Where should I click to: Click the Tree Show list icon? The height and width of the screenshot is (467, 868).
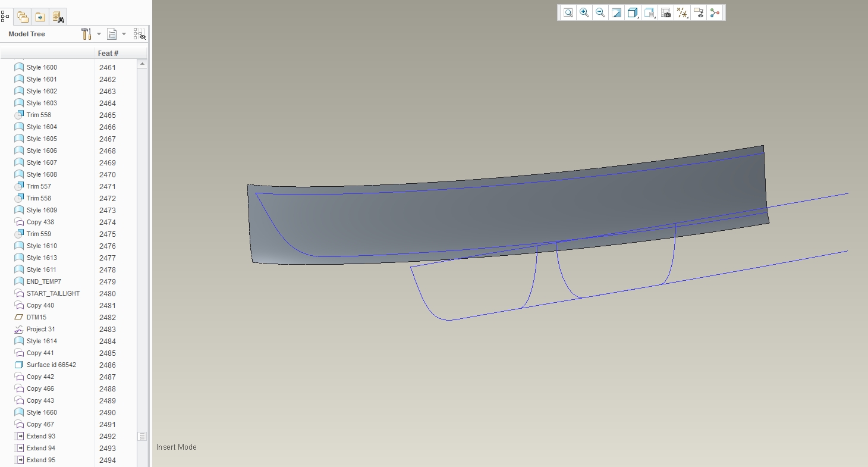112,34
